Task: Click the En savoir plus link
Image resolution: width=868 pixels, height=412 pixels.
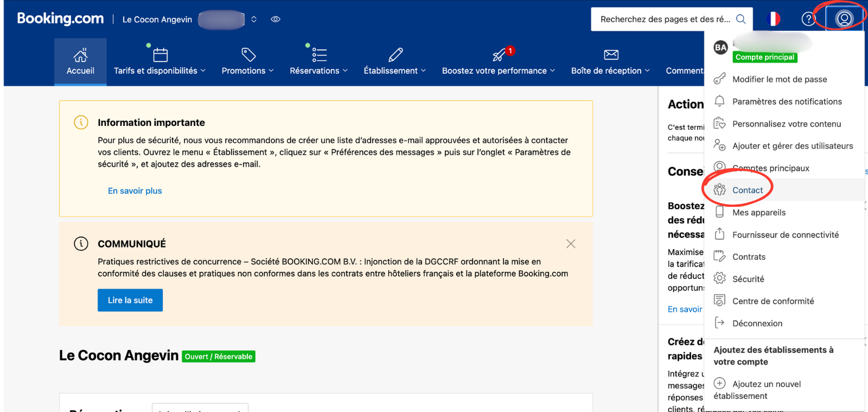Action: (135, 191)
